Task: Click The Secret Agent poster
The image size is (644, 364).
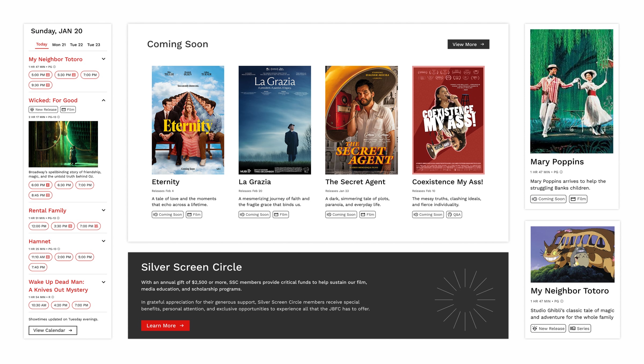Action: point(361,120)
